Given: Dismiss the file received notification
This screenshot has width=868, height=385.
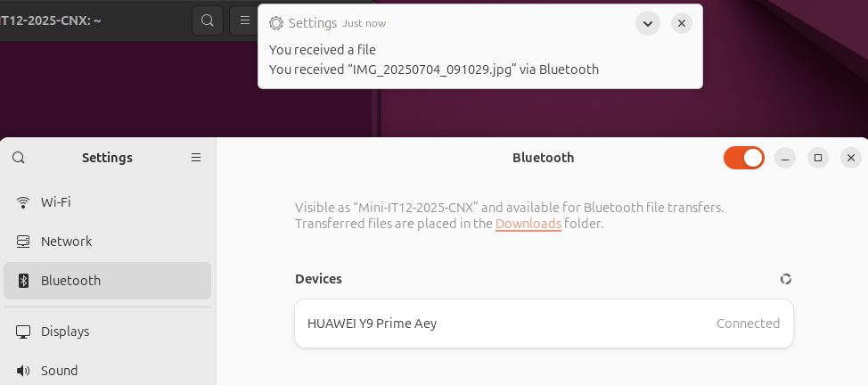Looking at the screenshot, I should point(682,23).
